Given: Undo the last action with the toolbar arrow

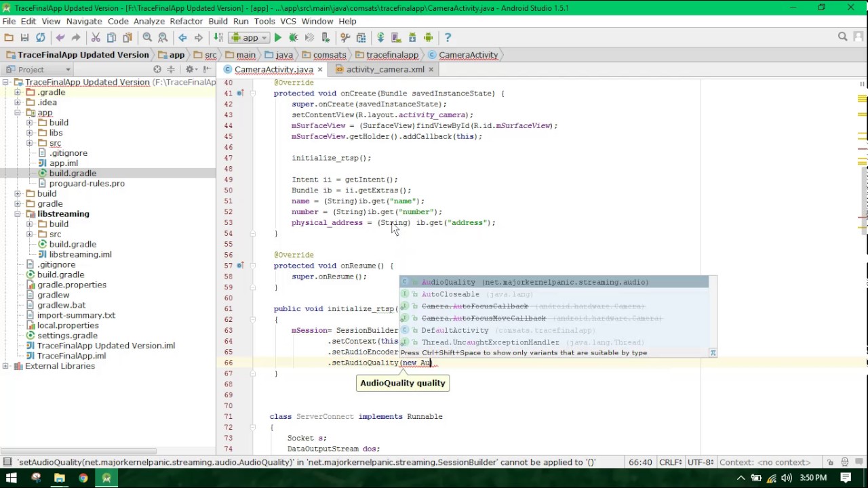Looking at the screenshot, I should 60,38.
